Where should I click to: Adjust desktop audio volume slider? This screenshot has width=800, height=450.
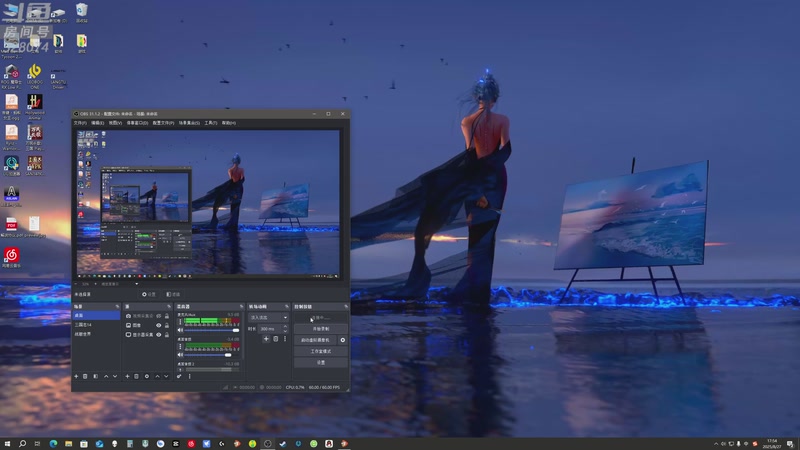211,355
